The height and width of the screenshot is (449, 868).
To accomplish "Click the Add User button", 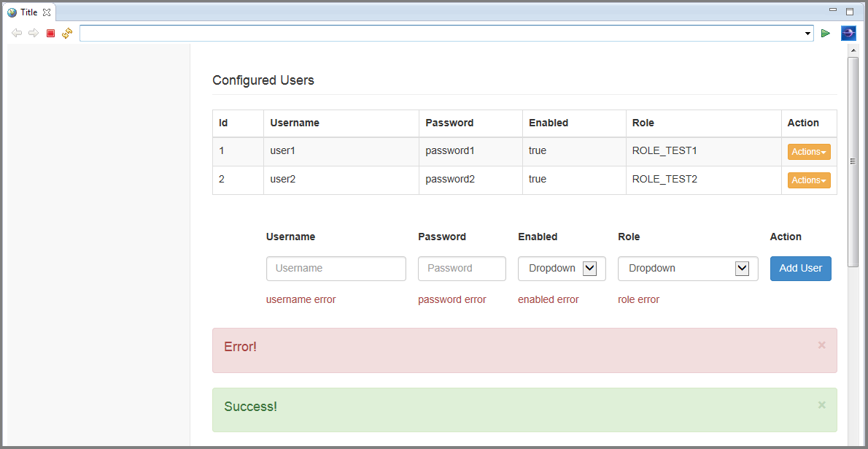I will click(x=800, y=269).
